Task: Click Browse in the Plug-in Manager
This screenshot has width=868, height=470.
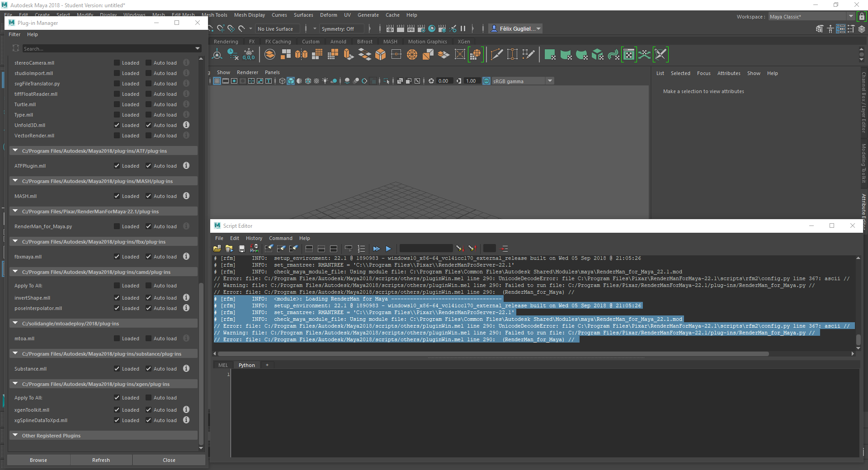Action: [x=38, y=460]
